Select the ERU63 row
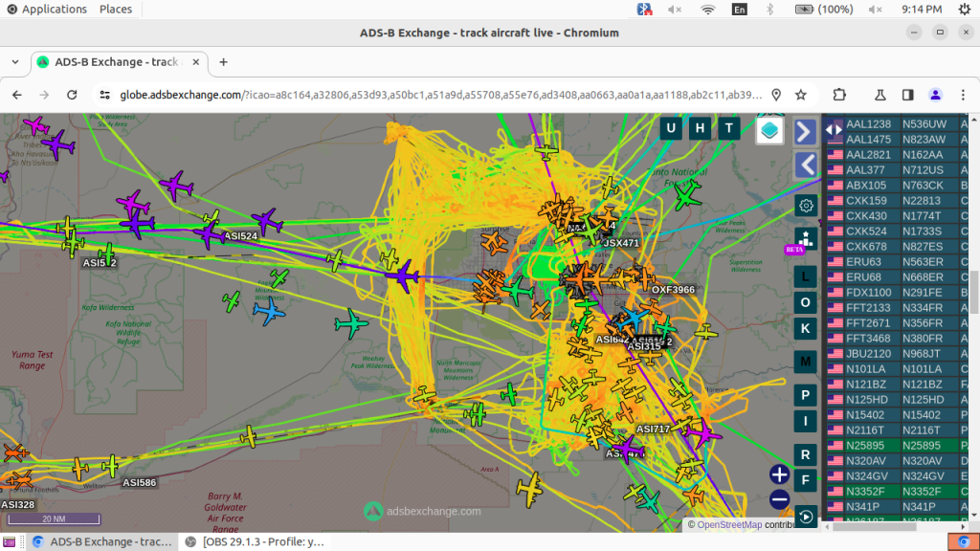 pos(895,262)
